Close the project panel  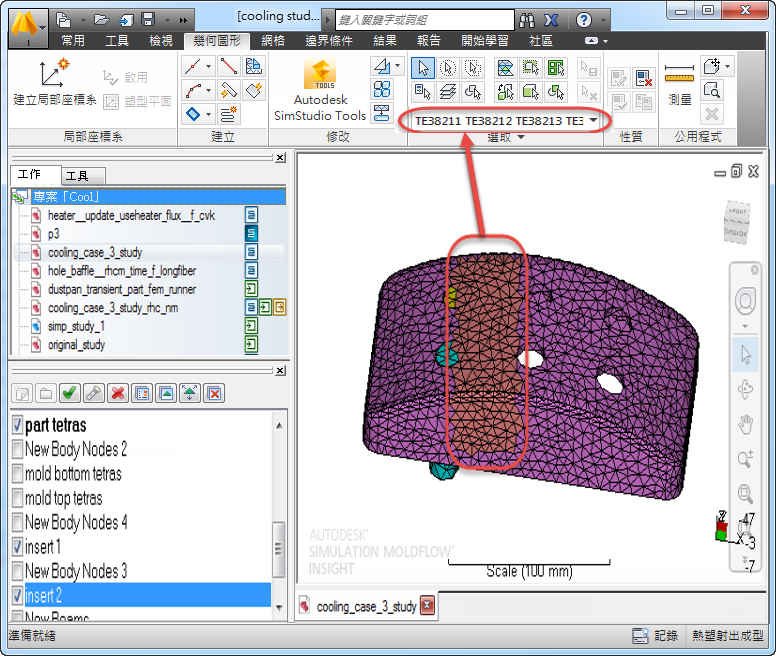(x=281, y=158)
